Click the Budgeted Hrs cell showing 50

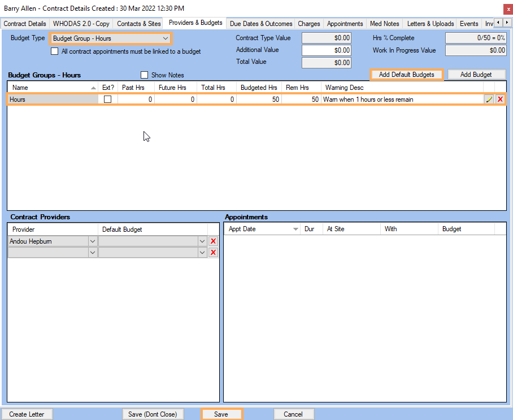tap(259, 99)
